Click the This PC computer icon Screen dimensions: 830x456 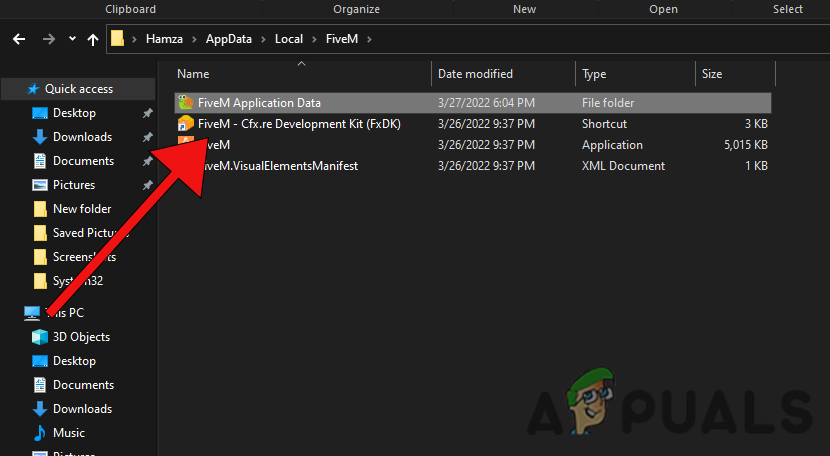pos(32,313)
